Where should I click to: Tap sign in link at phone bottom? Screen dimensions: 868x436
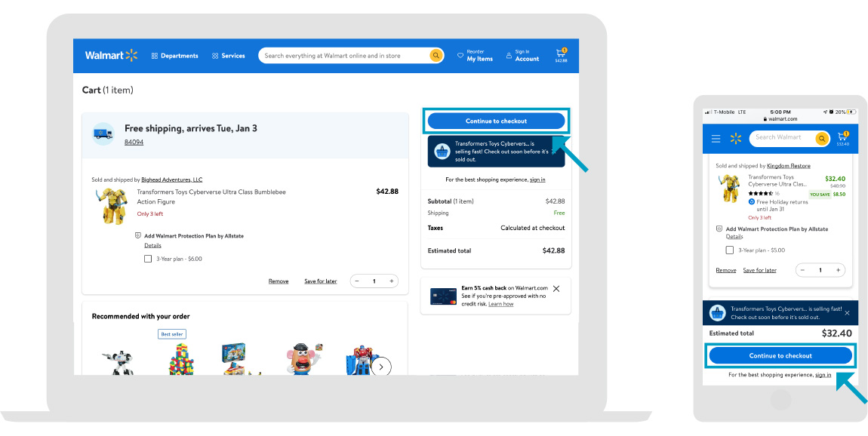click(x=823, y=375)
